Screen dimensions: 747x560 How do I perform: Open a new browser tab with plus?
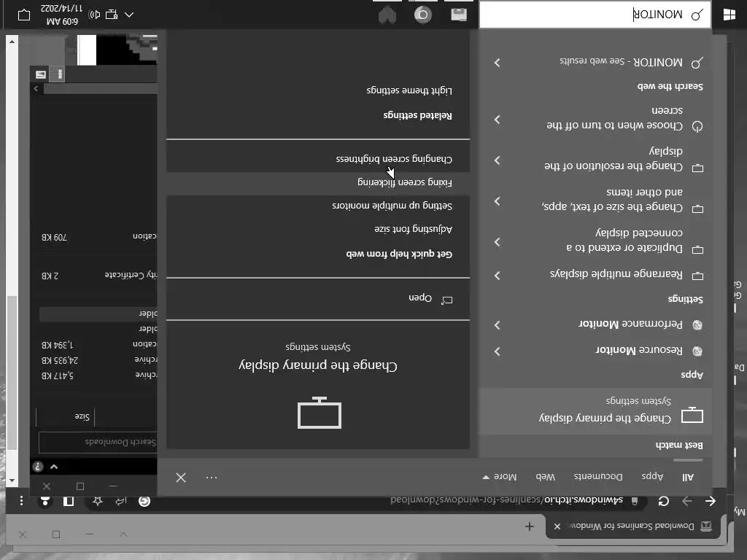click(x=530, y=526)
